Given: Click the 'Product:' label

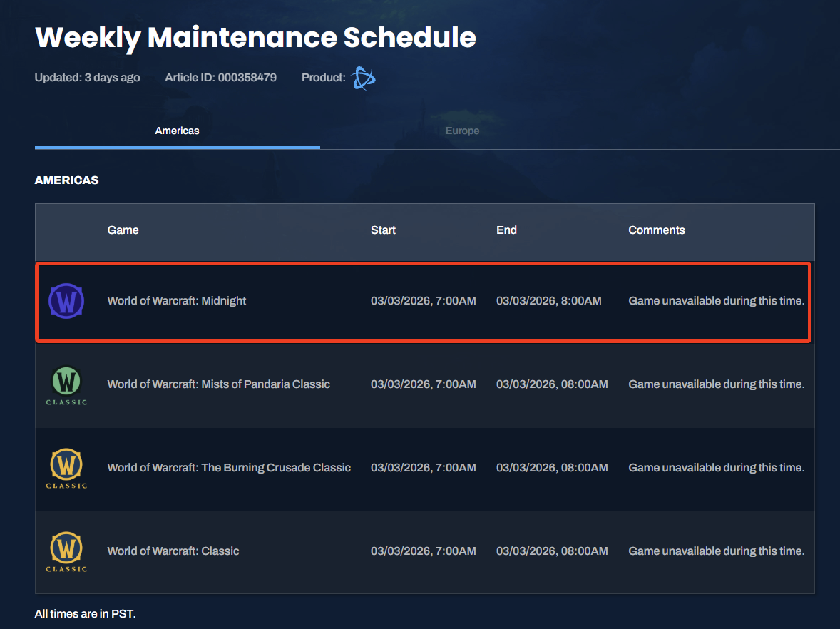Looking at the screenshot, I should point(324,78).
